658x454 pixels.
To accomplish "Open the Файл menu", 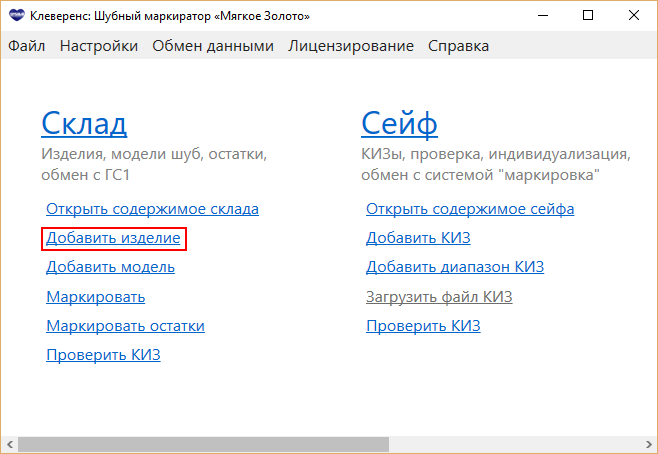I will 26,46.
